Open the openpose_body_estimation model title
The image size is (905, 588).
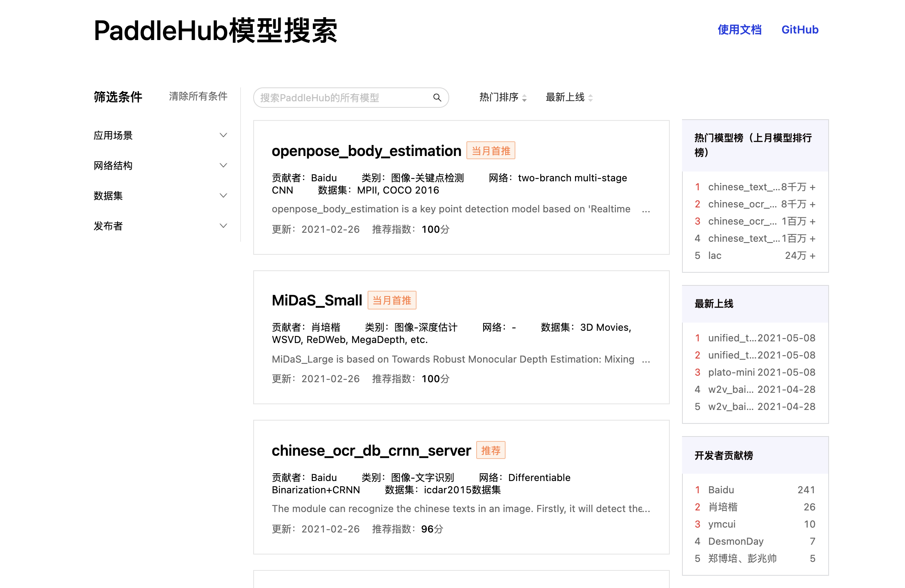tap(366, 151)
